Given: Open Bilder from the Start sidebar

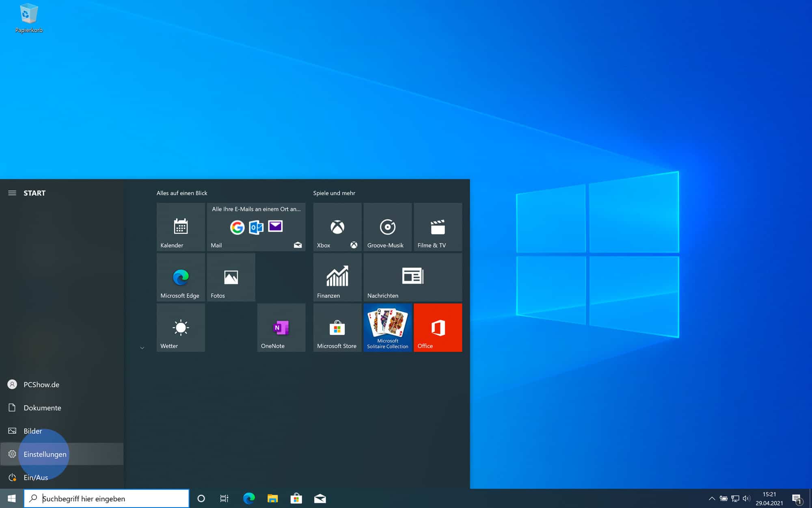Looking at the screenshot, I should pyautogui.click(x=62, y=431).
